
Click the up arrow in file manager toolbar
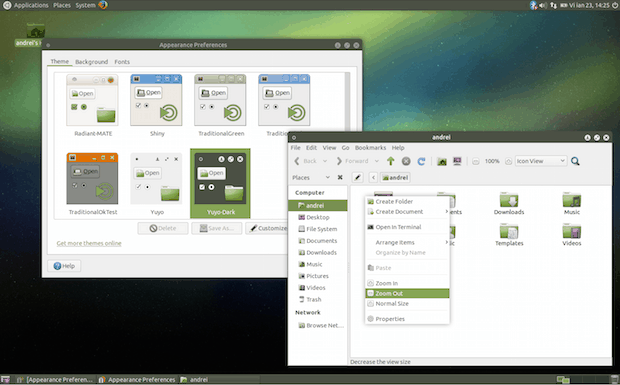pyautogui.click(x=391, y=161)
